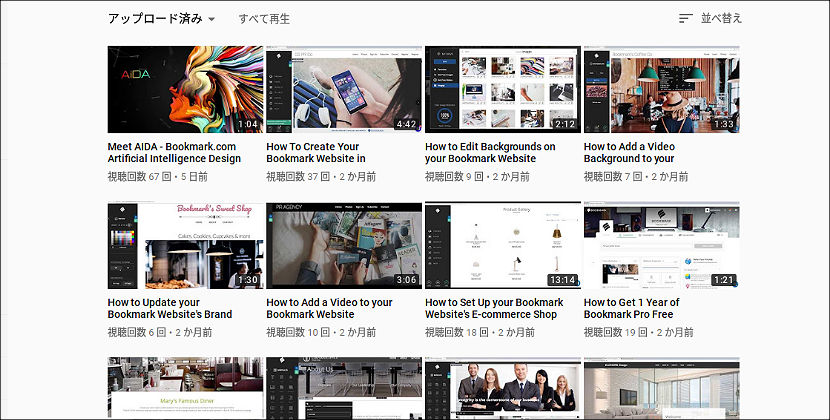Click すべて再生 to play all videos
This screenshot has width=830, height=420.
[264, 19]
